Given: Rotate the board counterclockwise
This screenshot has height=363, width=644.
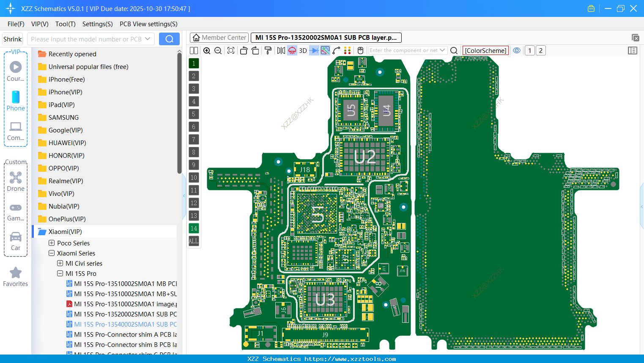Looking at the screenshot, I should tap(244, 50).
